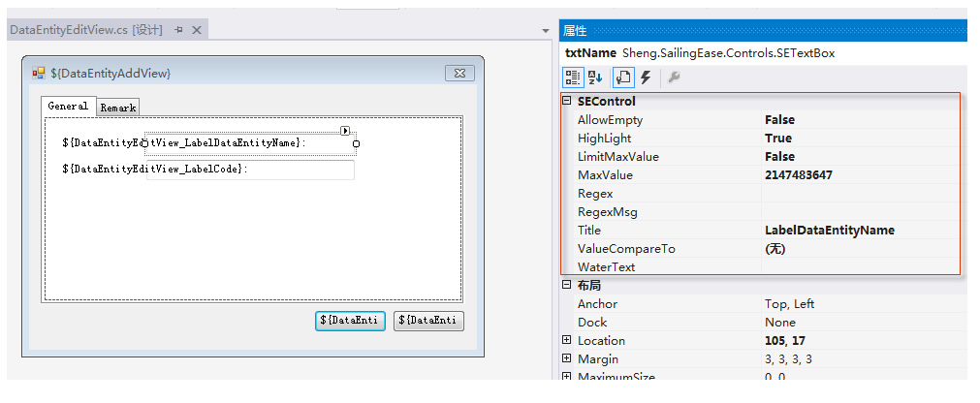980x403 pixels.
Task: Open Events lightning bolt view
Action: (647, 77)
